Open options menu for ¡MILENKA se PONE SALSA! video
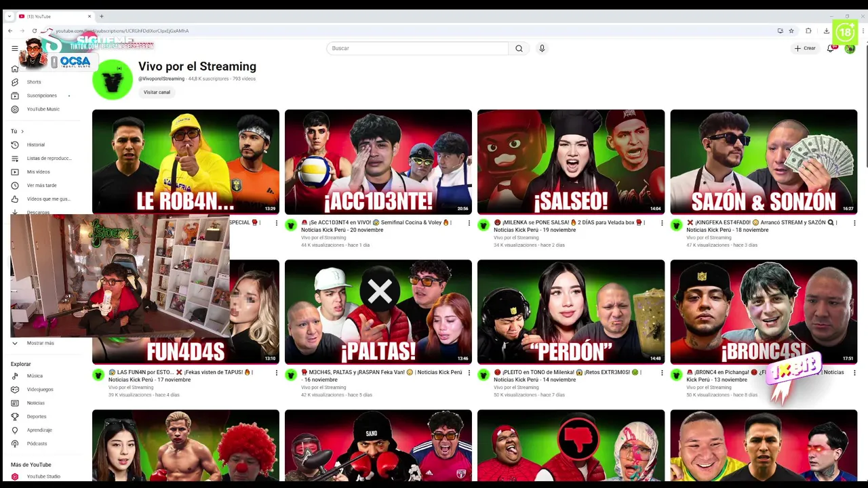 [662, 222]
